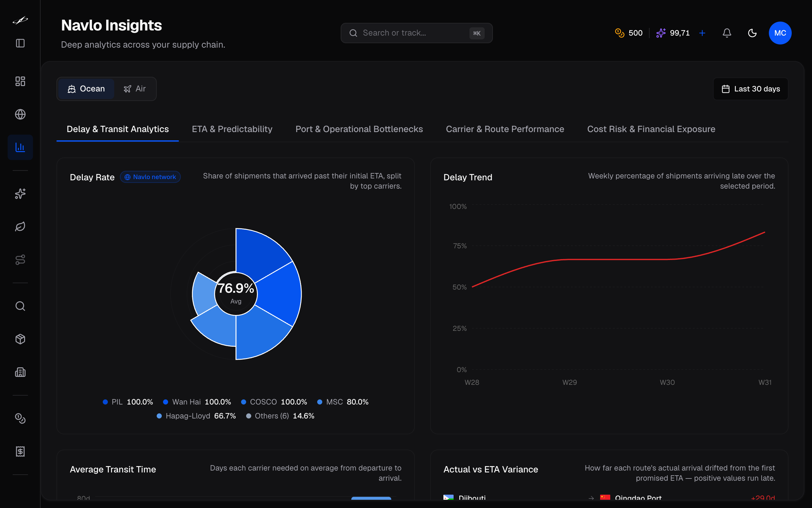Click the ⌘K shortcut badge
The height and width of the screenshot is (508, 812).
[x=476, y=33]
